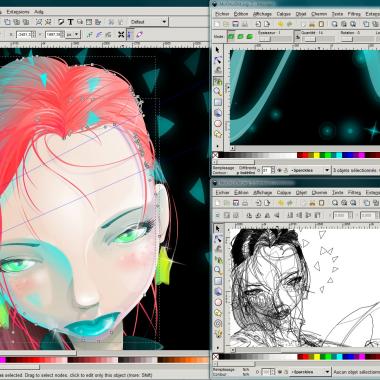Open the Text and Font dialog icon

(x=70, y=22)
